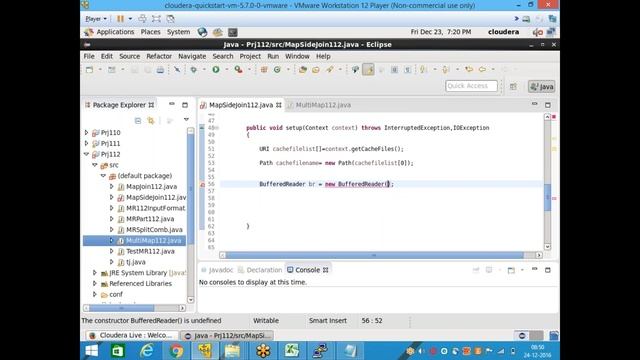Click the Last Edit Location arrow icon
This screenshot has width=640, height=360.
(469, 69)
